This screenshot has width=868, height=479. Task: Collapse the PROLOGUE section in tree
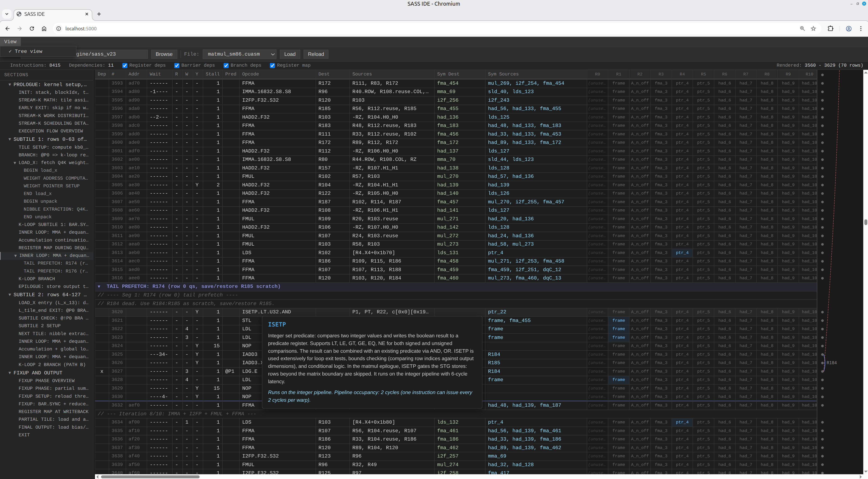tap(10, 85)
